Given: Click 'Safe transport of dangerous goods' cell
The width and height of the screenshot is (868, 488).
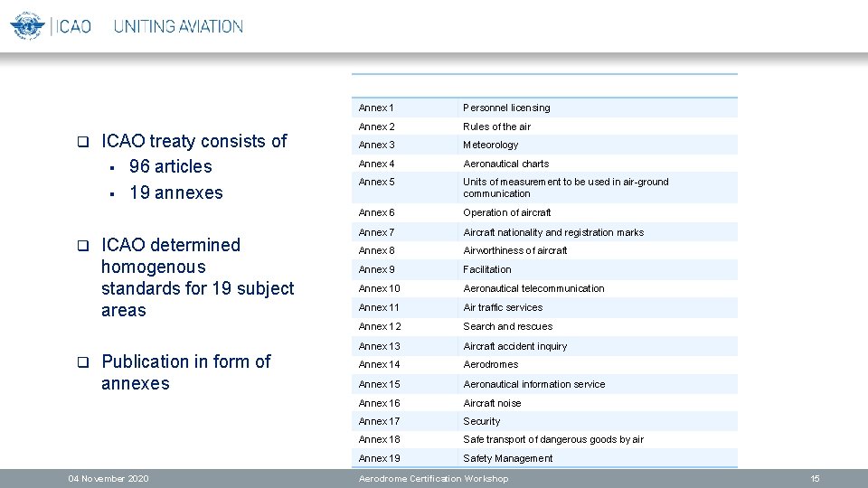Looking at the screenshot, I should pos(598,439).
